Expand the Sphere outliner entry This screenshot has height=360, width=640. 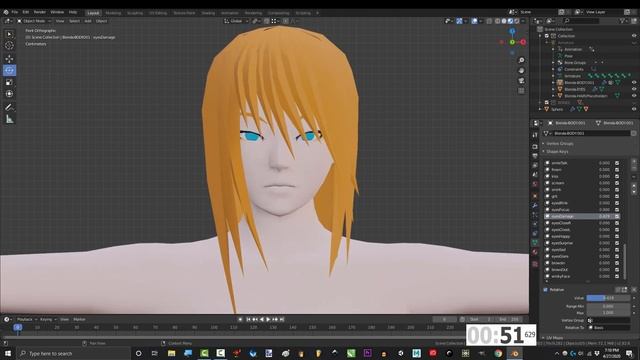(540, 109)
